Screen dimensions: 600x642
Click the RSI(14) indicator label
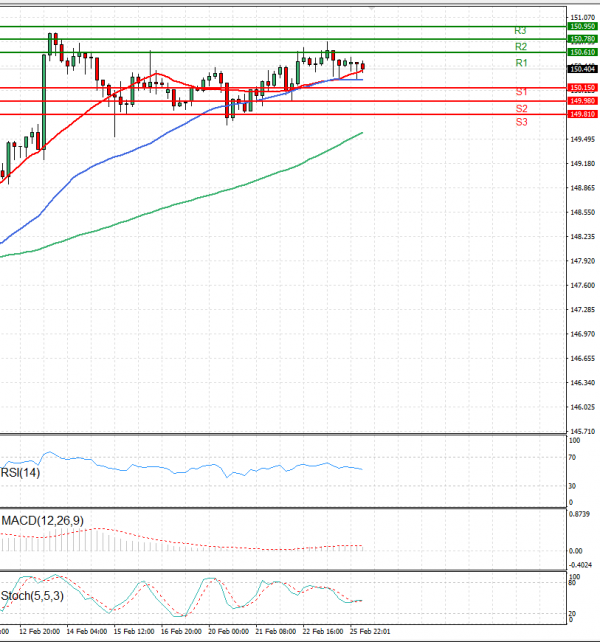(20, 473)
